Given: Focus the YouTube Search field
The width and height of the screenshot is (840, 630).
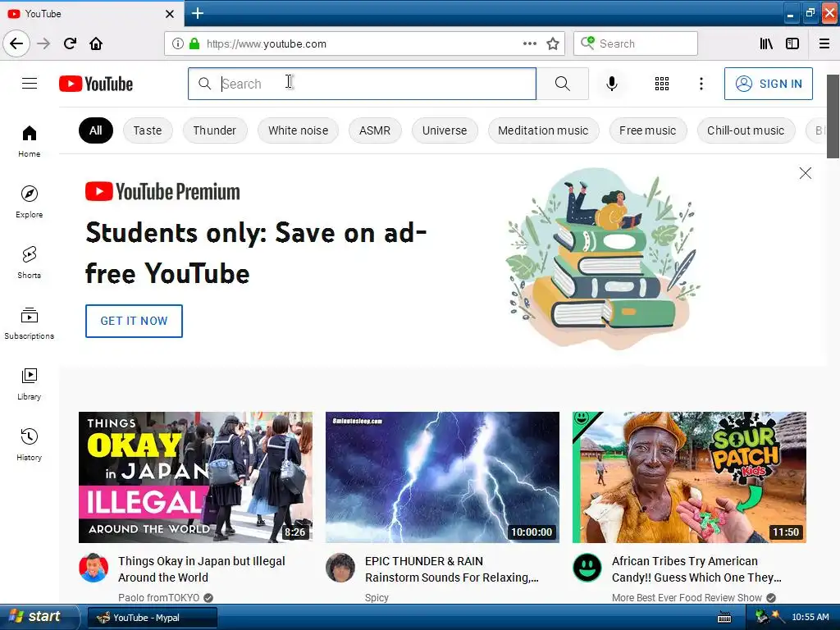Looking at the screenshot, I should [362, 84].
